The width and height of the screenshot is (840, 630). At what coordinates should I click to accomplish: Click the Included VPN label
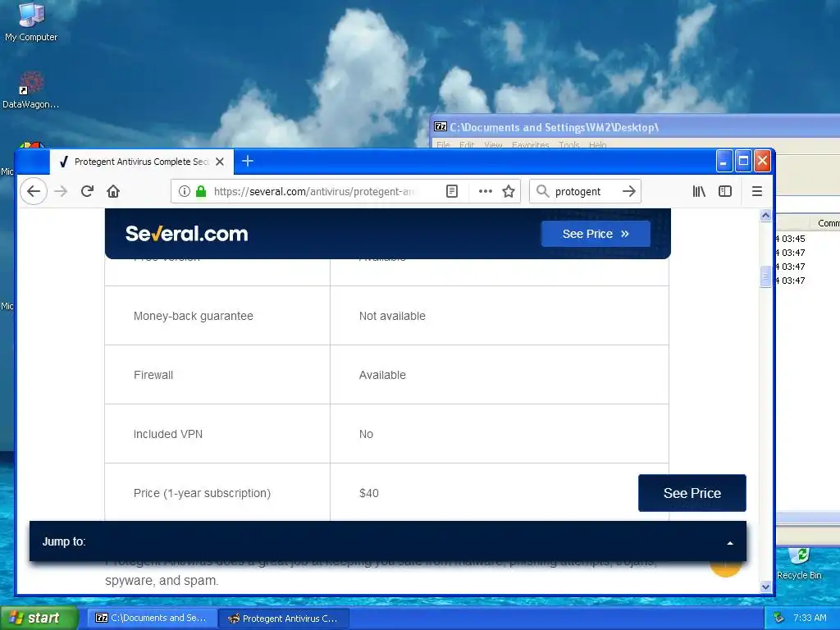[168, 434]
